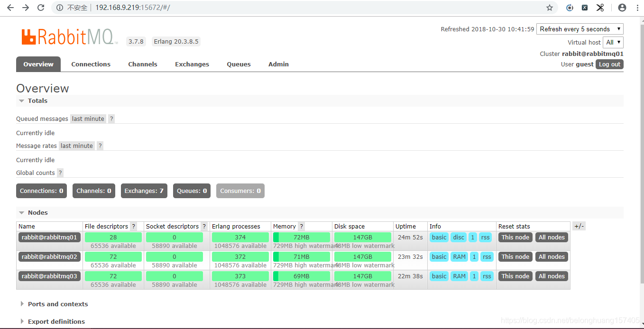Reset stats All nodes in rabbitmq03 row
The image size is (644, 329).
[x=552, y=276]
